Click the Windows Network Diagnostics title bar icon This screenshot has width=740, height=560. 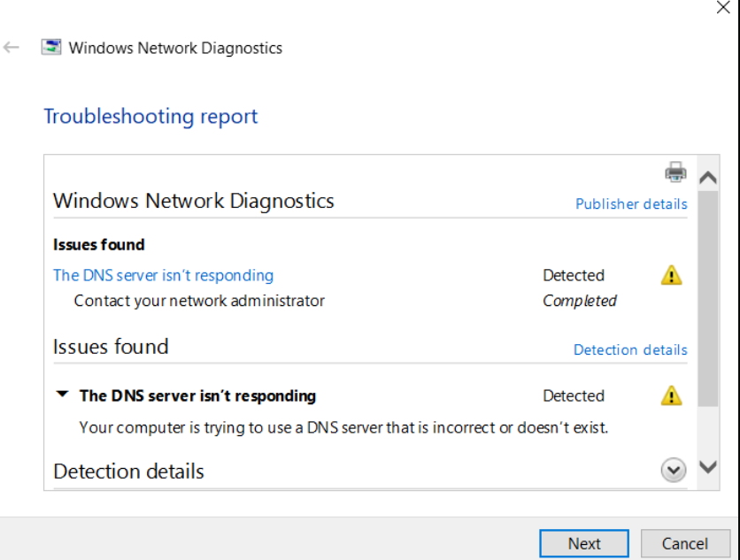[51, 48]
